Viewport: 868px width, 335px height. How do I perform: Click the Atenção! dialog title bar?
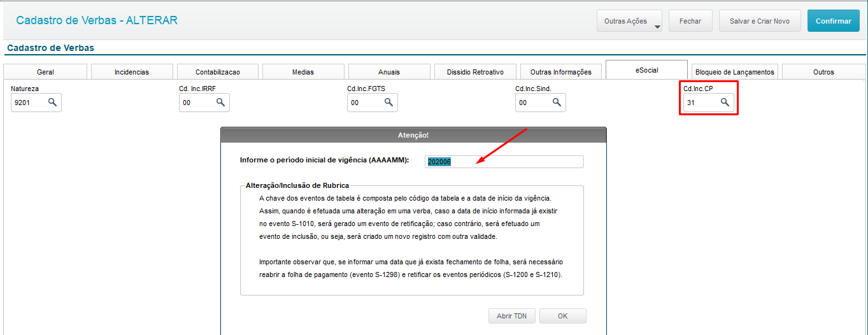click(x=413, y=135)
